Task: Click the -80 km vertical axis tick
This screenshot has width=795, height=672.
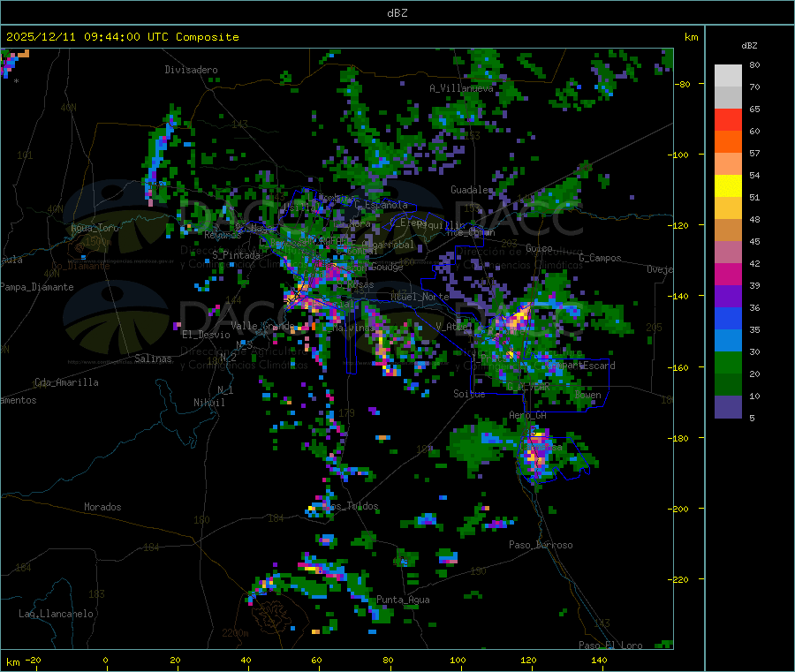Action: [681, 84]
